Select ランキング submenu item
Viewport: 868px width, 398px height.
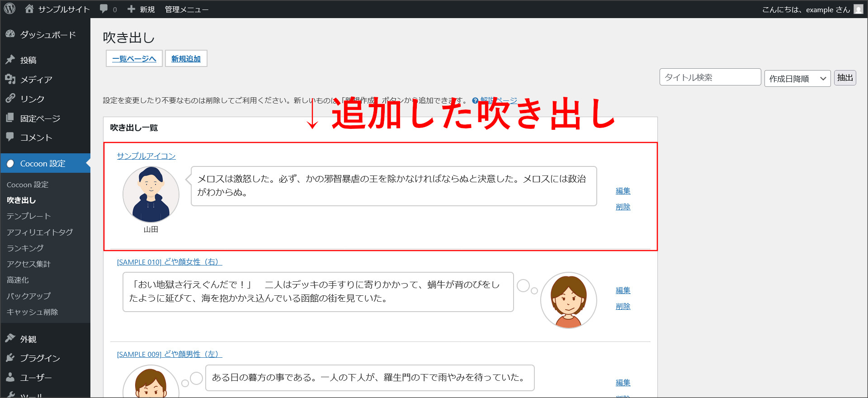25,248
